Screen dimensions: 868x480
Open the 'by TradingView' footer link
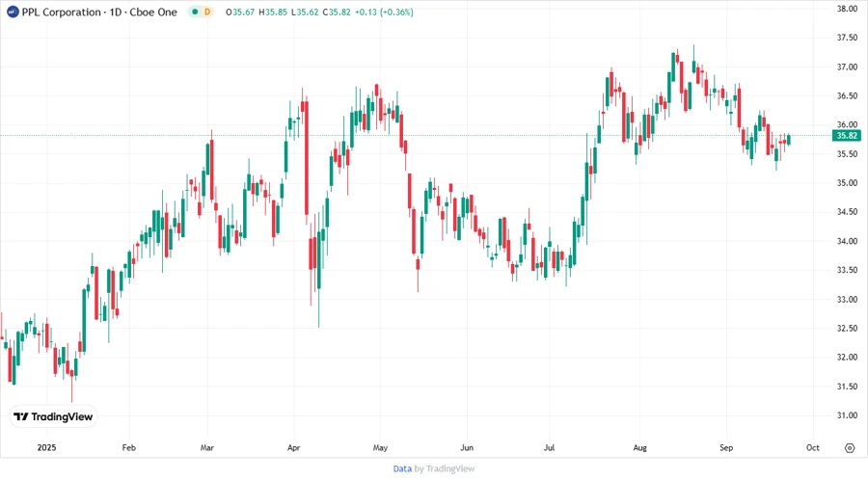[445, 469]
